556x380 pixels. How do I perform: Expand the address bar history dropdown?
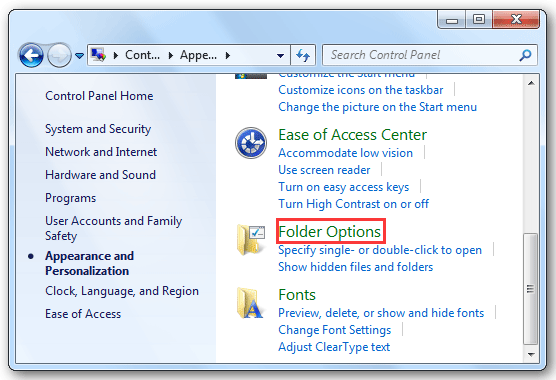pos(280,56)
